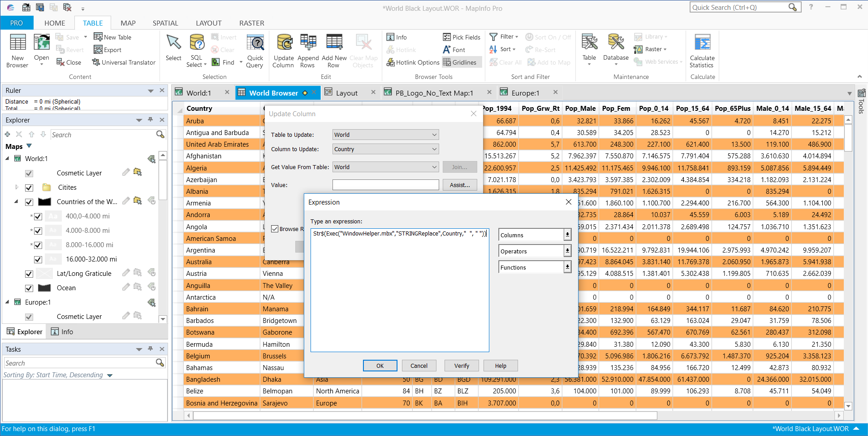Select the Quick Query icon
Screen dimensions: 868x436
point(255,49)
